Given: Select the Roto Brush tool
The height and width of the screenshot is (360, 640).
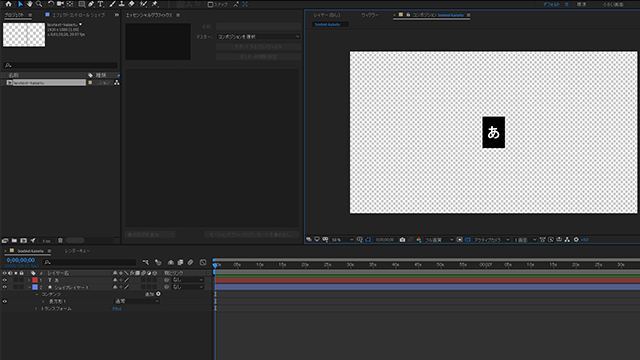Looking at the screenshot, I should coord(143,4).
